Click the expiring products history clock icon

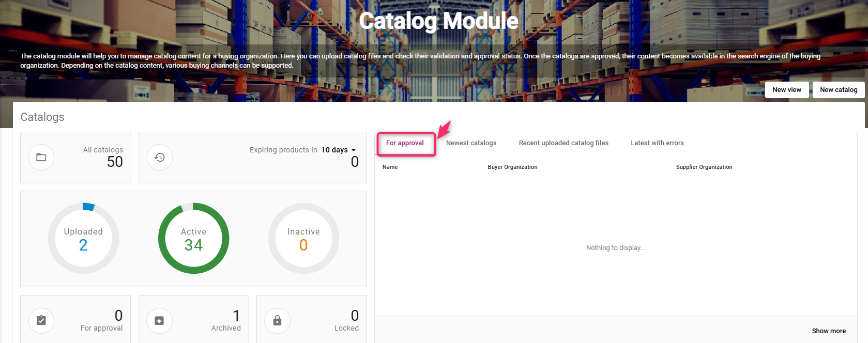pyautogui.click(x=160, y=158)
